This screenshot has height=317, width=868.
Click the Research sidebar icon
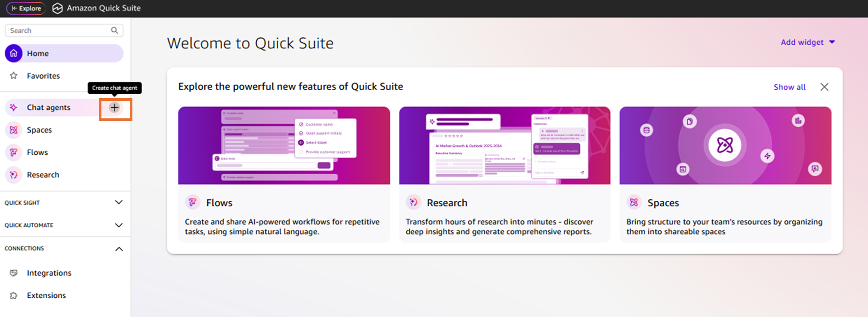tap(14, 174)
